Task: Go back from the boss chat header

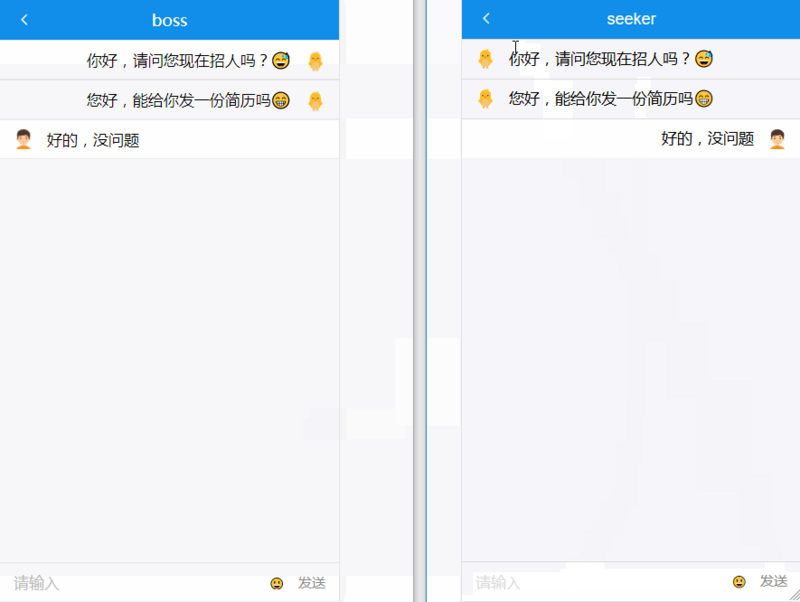Action: [x=24, y=20]
